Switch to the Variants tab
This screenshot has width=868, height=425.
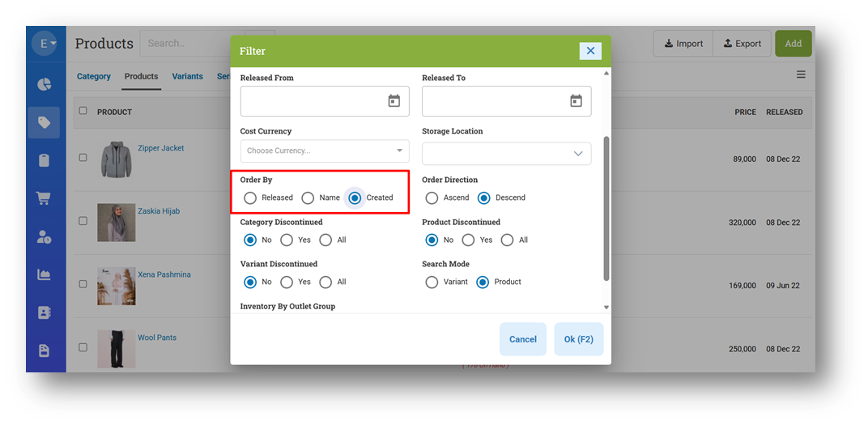[x=187, y=76]
